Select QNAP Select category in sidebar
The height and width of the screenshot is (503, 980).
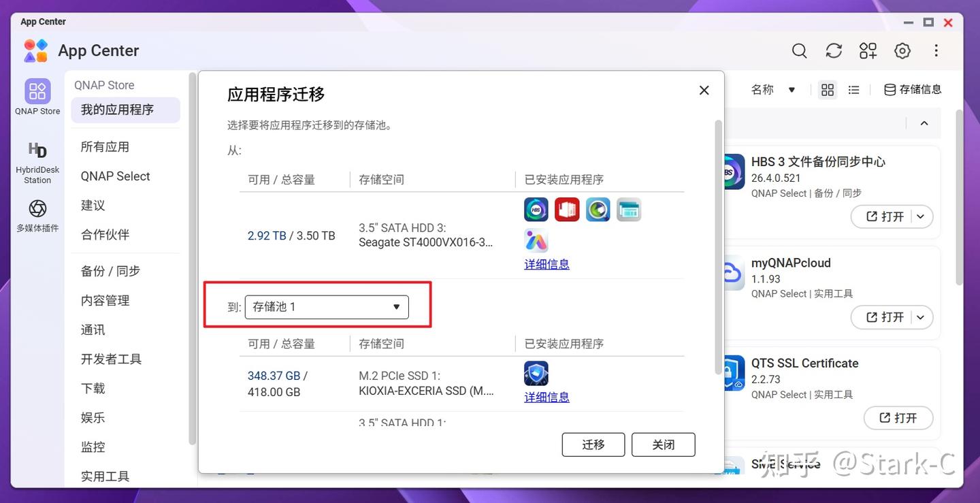[x=116, y=176]
